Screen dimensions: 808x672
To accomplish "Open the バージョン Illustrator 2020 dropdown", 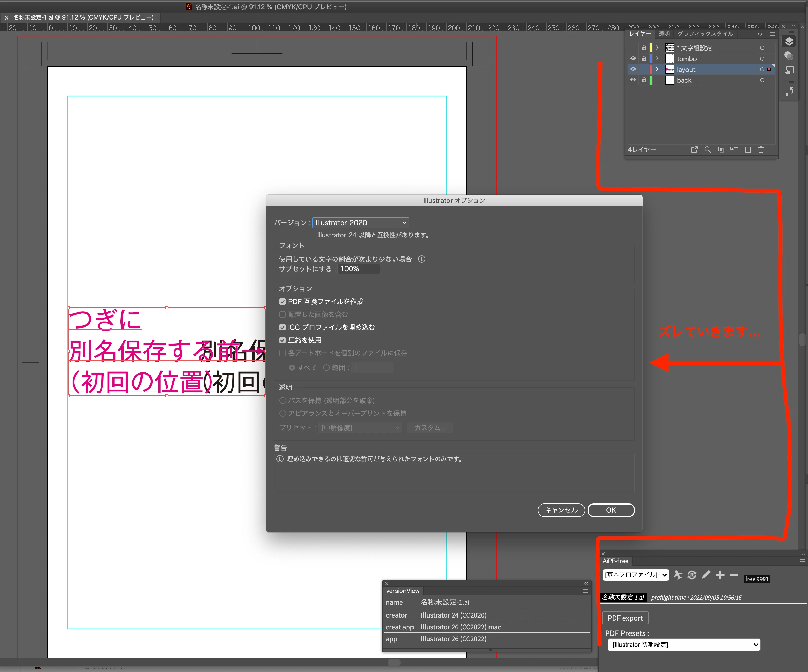I will click(361, 222).
